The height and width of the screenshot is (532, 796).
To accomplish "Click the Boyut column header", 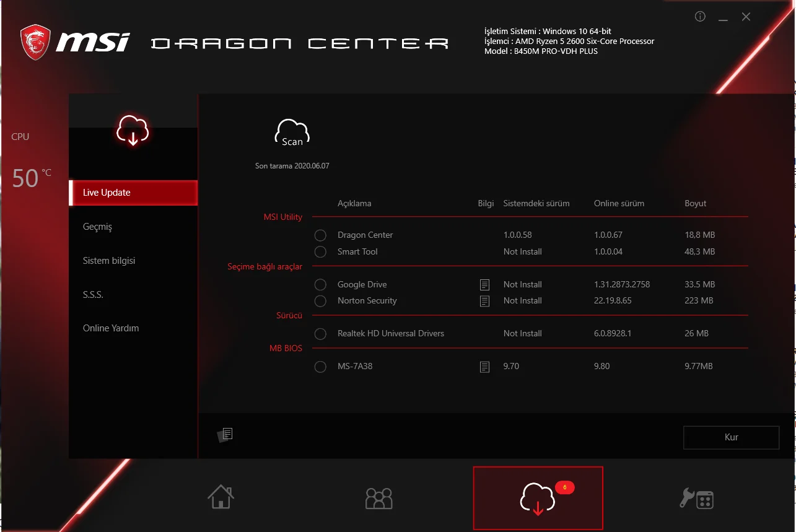I will pos(696,204).
